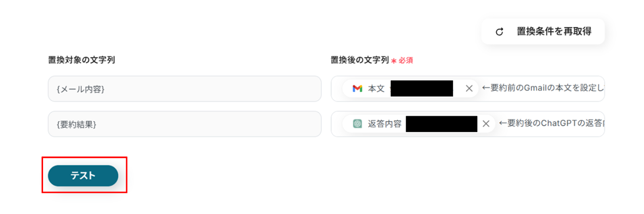Select the 本文 chip label text
The image size is (644, 214).
tap(376, 88)
